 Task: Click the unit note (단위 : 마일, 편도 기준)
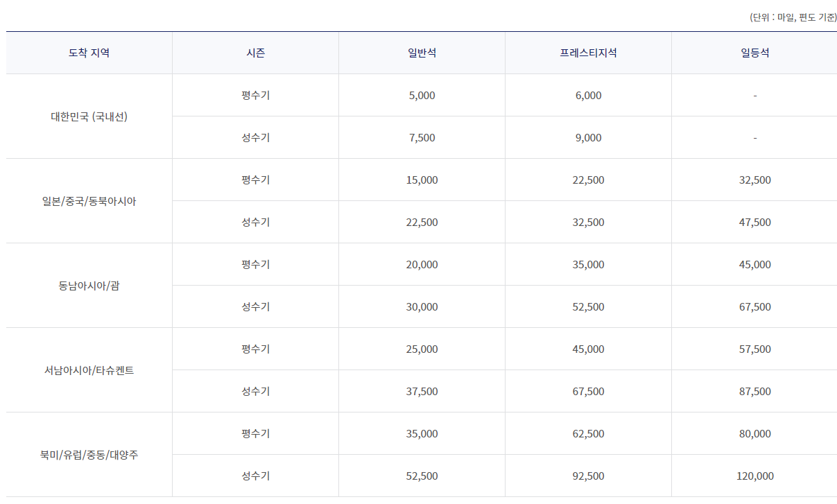[793, 17]
